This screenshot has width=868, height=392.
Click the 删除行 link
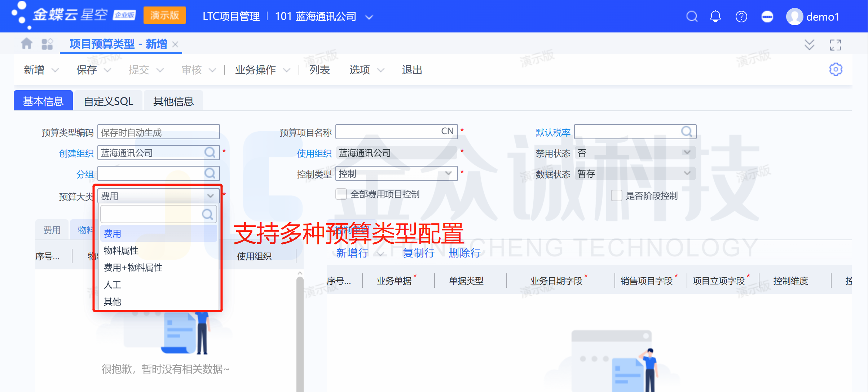pos(464,253)
